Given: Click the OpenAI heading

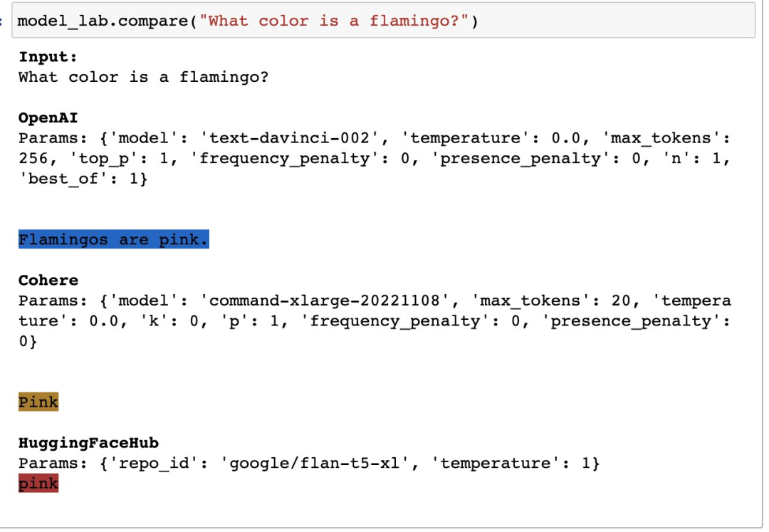Looking at the screenshot, I should [48, 118].
